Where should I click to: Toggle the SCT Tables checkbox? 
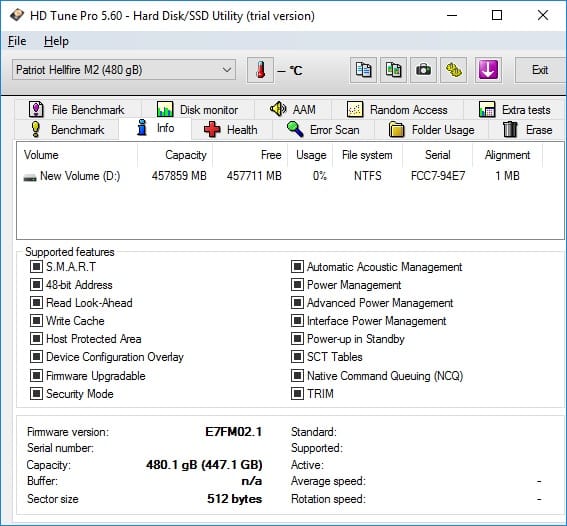tap(297, 357)
